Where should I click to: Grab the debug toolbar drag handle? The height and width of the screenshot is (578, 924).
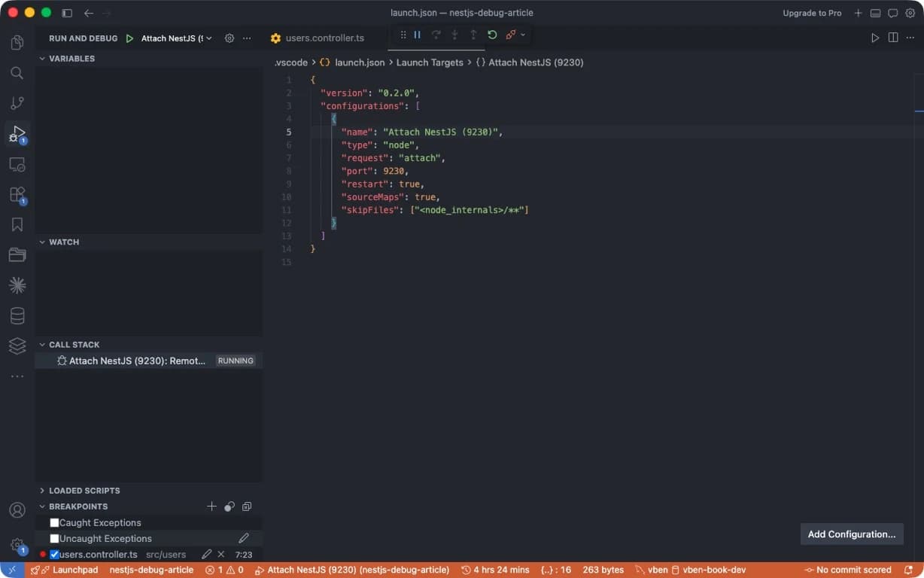click(403, 35)
